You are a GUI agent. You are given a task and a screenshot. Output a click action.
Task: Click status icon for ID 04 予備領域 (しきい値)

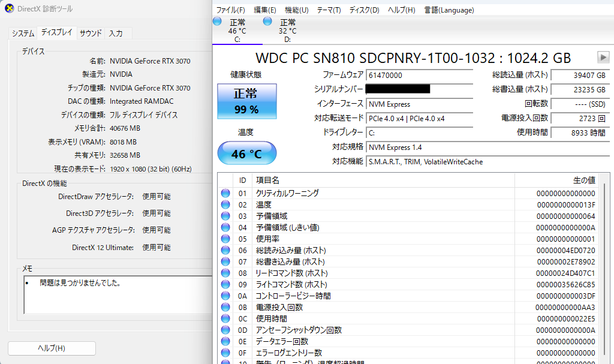pos(225,227)
